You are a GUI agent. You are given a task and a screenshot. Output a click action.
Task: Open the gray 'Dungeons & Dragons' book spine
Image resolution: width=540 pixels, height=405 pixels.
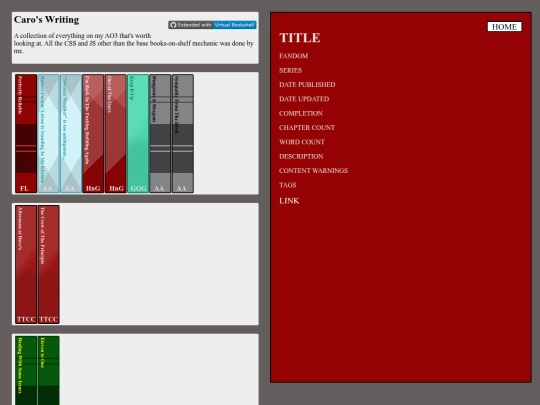click(x=160, y=134)
